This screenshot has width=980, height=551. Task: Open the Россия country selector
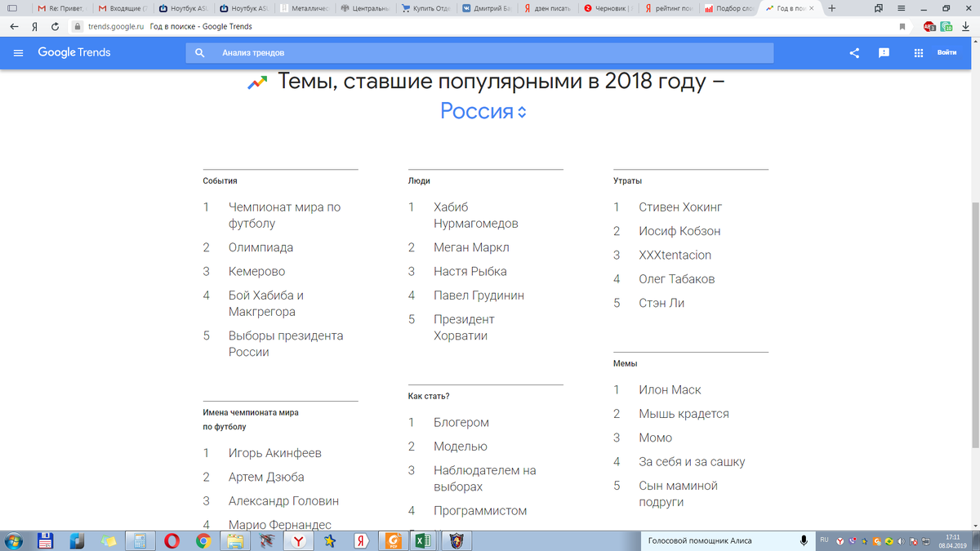[x=484, y=111]
